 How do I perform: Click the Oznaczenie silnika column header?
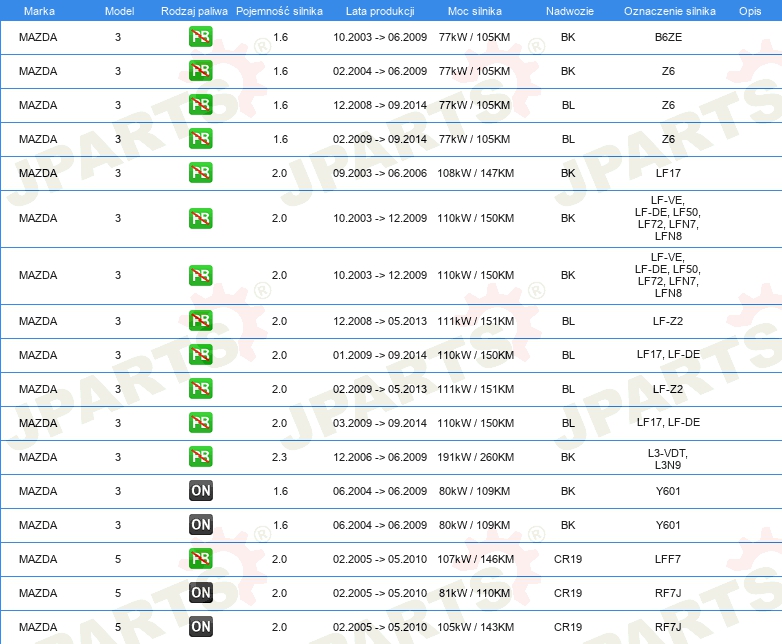(668, 10)
